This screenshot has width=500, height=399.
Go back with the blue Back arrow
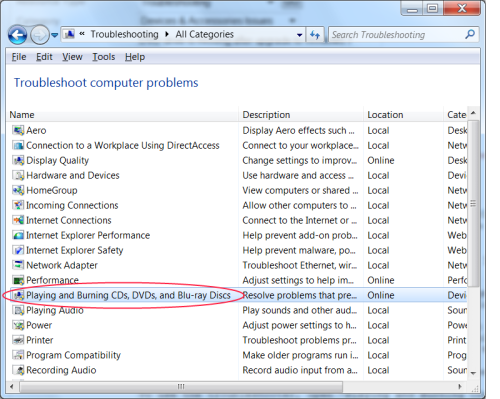(x=17, y=35)
